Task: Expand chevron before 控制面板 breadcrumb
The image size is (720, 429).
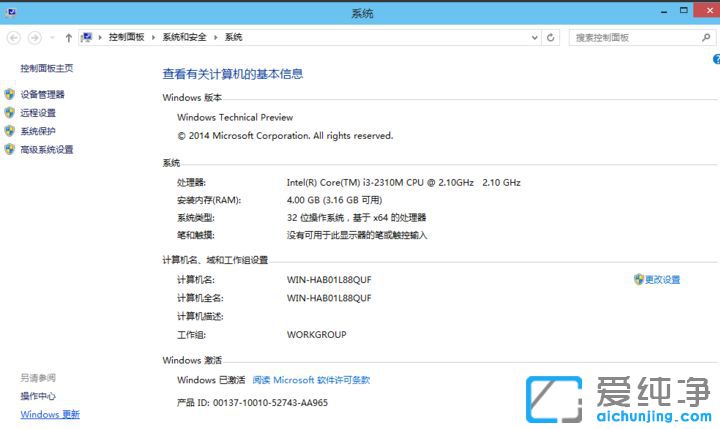Action: pyautogui.click(x=100, y=37)
